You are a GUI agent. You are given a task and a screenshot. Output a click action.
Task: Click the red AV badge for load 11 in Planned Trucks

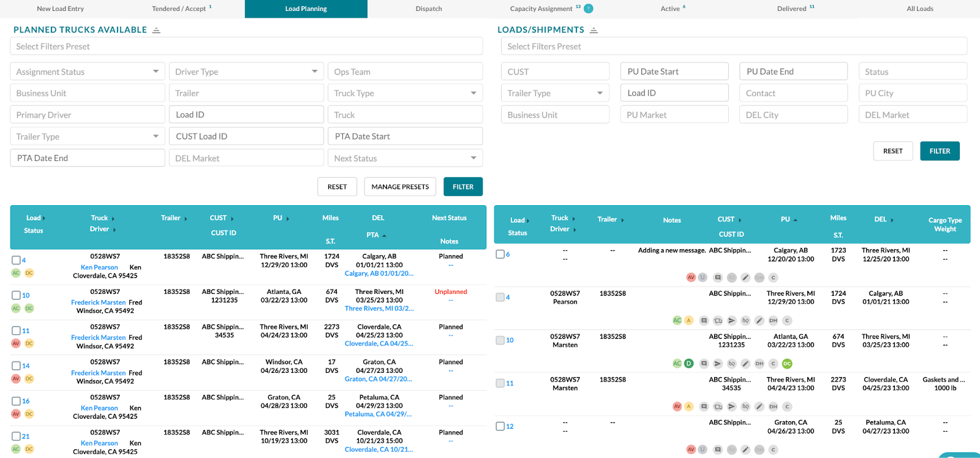[16, 343]
